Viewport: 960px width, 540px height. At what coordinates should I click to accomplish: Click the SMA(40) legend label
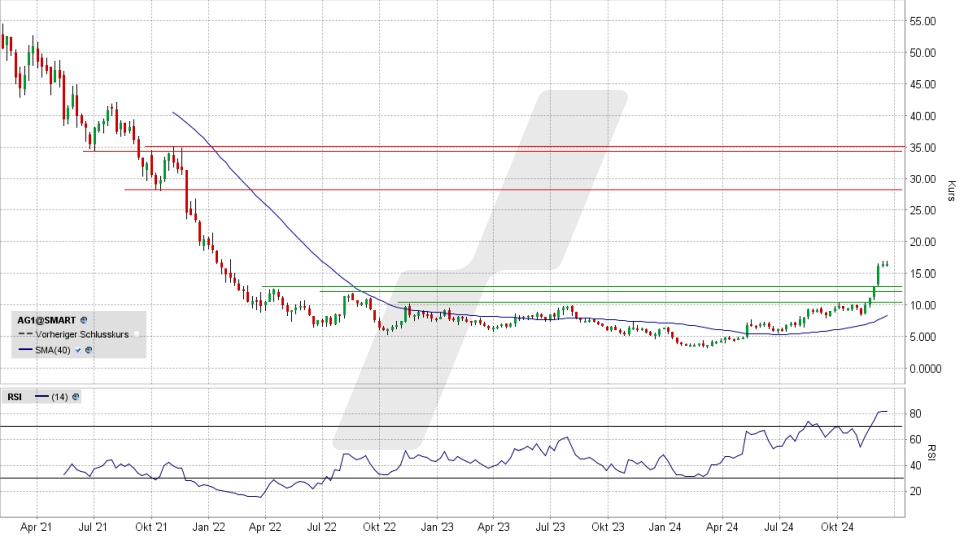coord(53,350)
